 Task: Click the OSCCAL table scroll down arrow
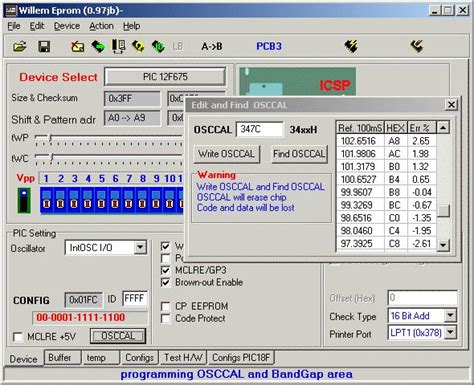click(443, 245)
